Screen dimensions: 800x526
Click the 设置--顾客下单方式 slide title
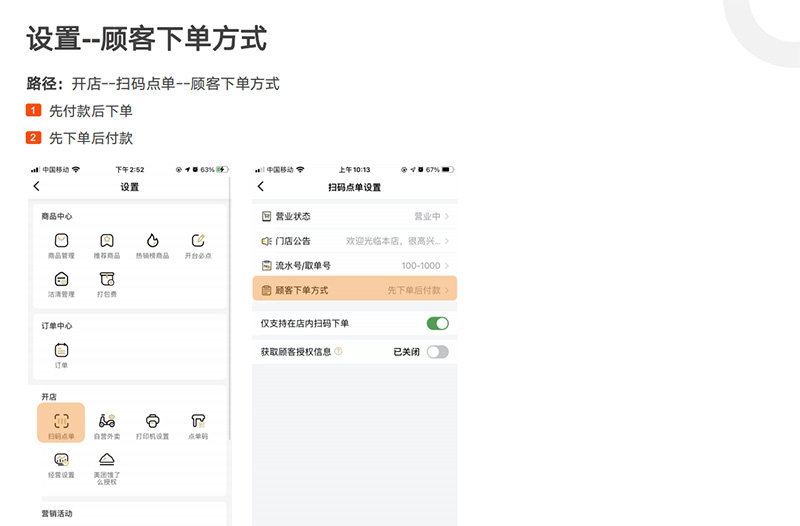[x=147, y=39]
